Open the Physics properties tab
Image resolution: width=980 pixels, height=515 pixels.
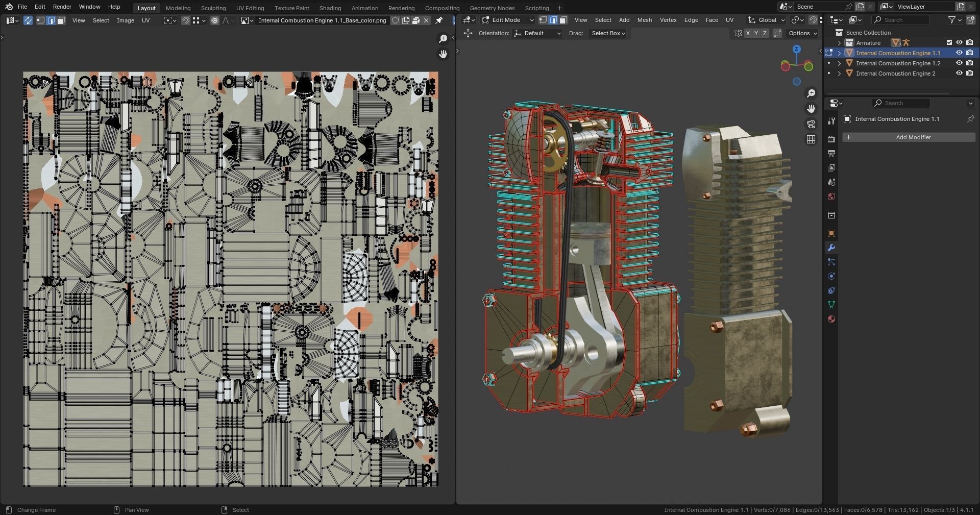[831, 276]
